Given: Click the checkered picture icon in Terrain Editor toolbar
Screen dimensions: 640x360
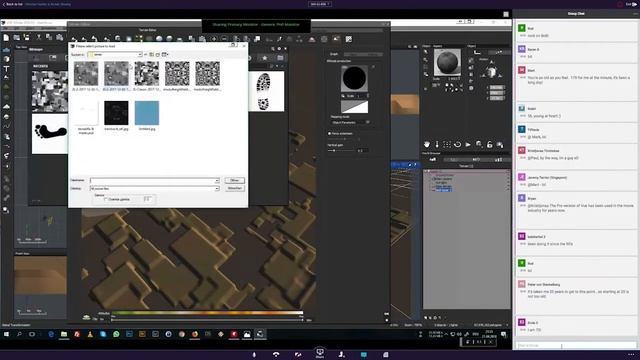Looking at the screenshot, I should (349, 39).
